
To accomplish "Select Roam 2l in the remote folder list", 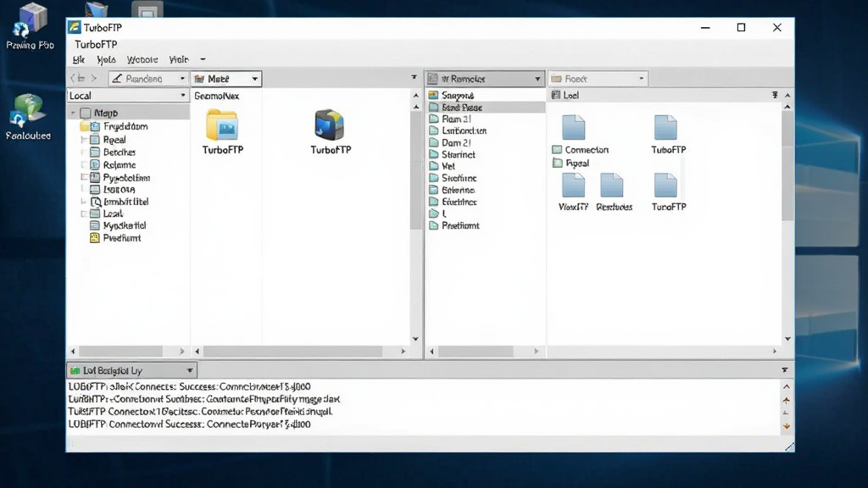I will (456, 119).
